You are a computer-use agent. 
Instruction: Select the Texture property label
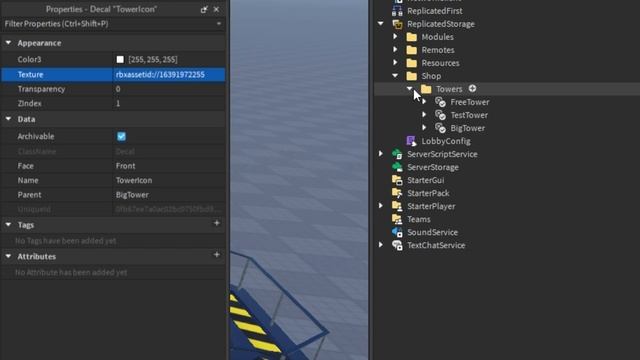coord(30,75)
